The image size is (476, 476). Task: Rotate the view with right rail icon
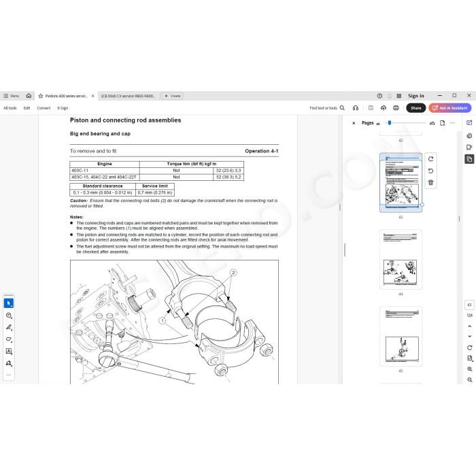coord(470,347)
